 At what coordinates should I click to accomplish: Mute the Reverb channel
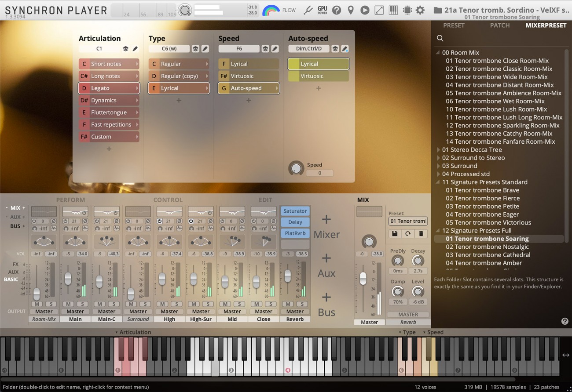pos(288,304)
